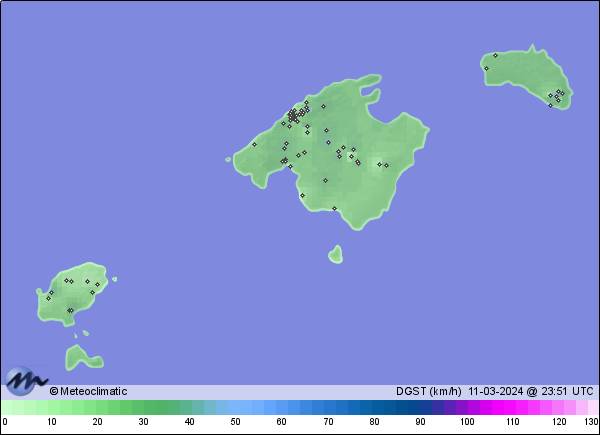Screen dimensions: 600x435
Task: Click the scale label 50
Action: (x=235, y=422)
